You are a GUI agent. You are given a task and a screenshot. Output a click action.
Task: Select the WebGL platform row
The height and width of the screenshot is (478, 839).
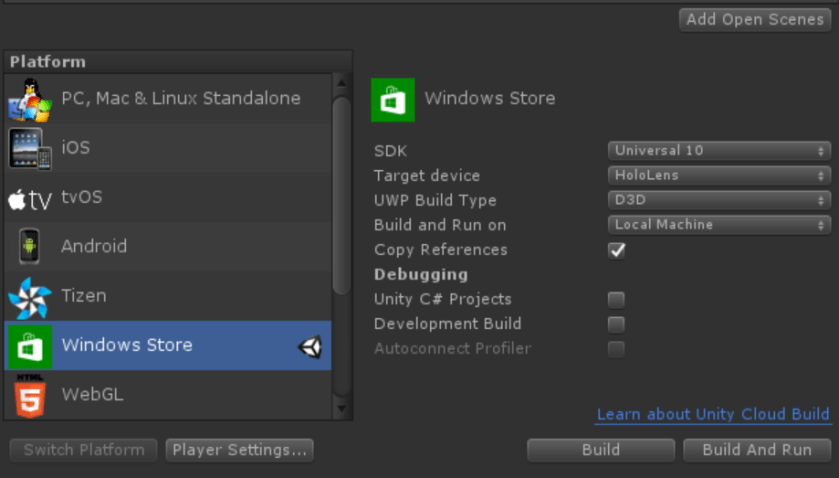point(168,394)
